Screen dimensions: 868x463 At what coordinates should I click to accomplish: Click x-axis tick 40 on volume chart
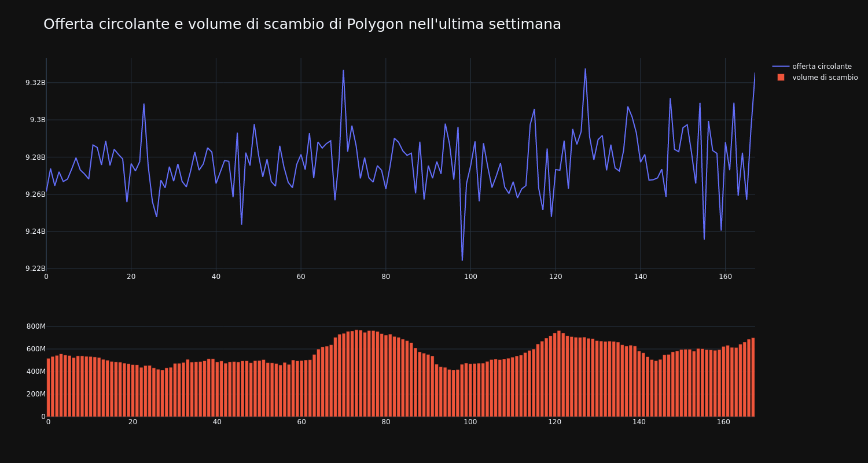tap(217, 422)
